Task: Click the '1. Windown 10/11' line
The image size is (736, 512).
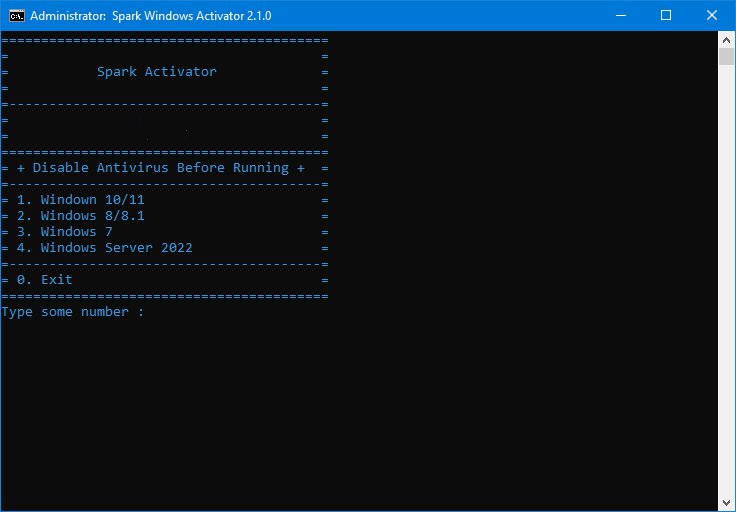Action: click(81, 200)
